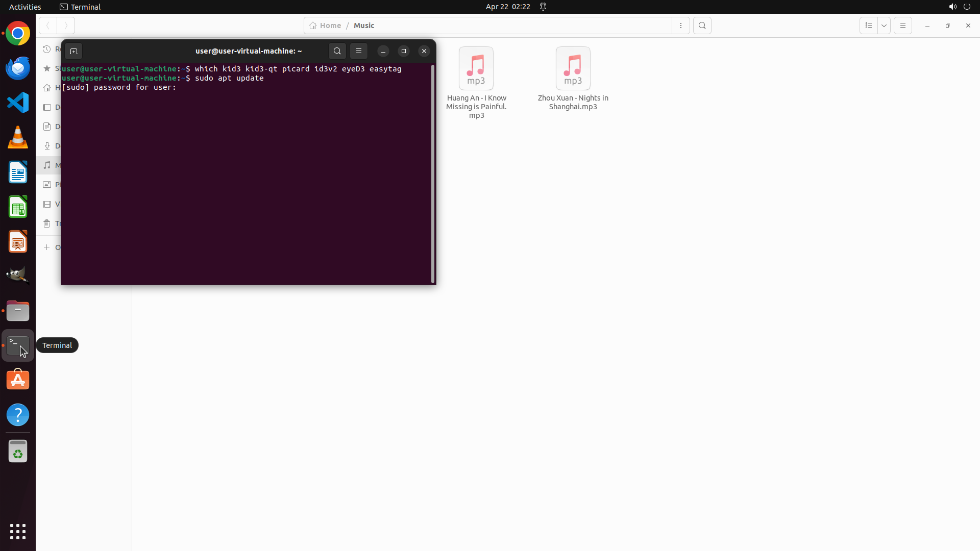The height and width of the screenshot is (551, 980).
Task: Open the notification bell indicator
Action: point(543,7)
